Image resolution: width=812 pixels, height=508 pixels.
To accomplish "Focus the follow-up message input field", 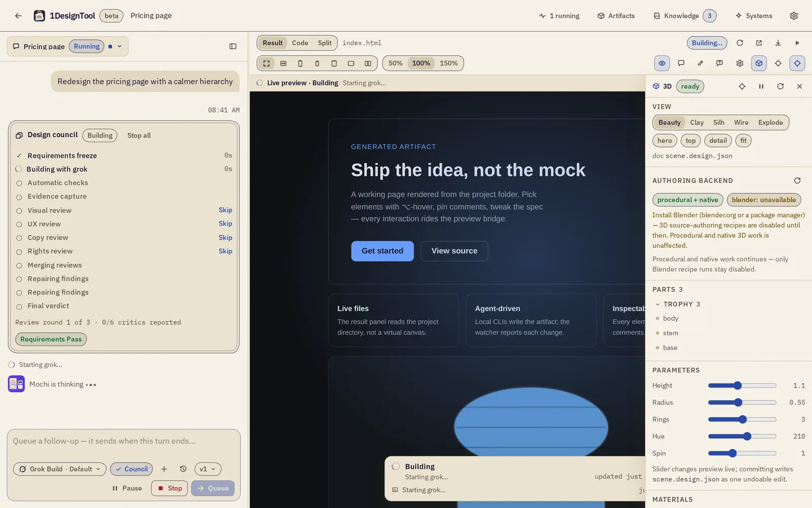I will pyautogui.click(x=123, y=441).
